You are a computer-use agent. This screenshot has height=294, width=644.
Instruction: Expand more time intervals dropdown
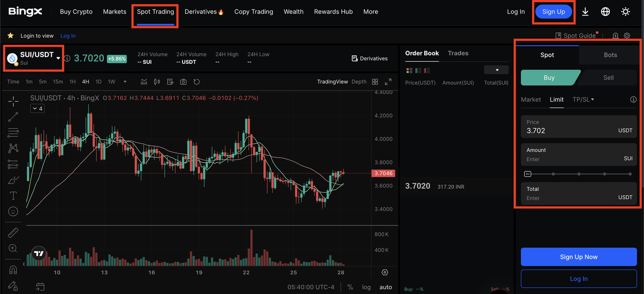(x=125, y=82)
